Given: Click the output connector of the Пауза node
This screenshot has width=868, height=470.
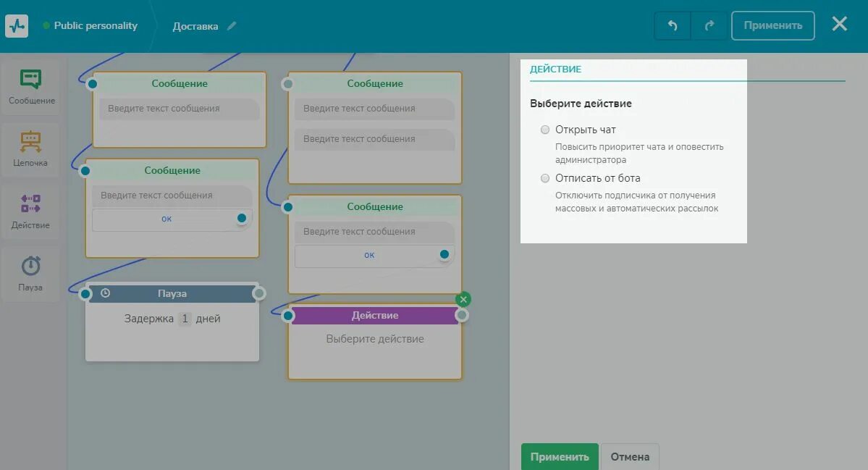Looking at the screenshot, I should tap(258, 293).
